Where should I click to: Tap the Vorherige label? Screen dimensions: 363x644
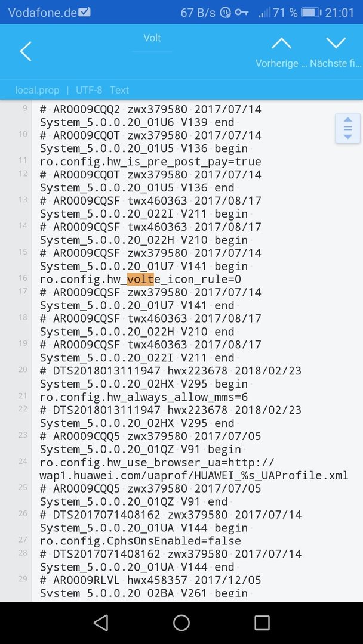(281, 64)
